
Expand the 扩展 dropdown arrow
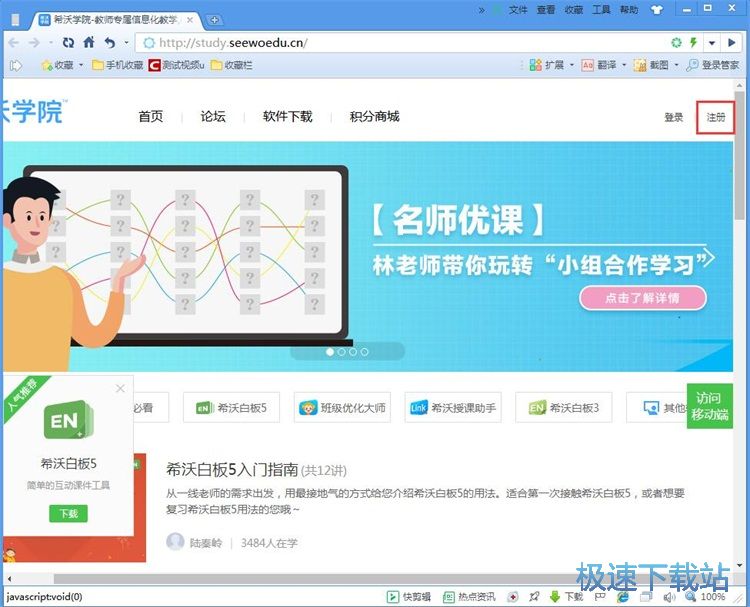(572, 65)
